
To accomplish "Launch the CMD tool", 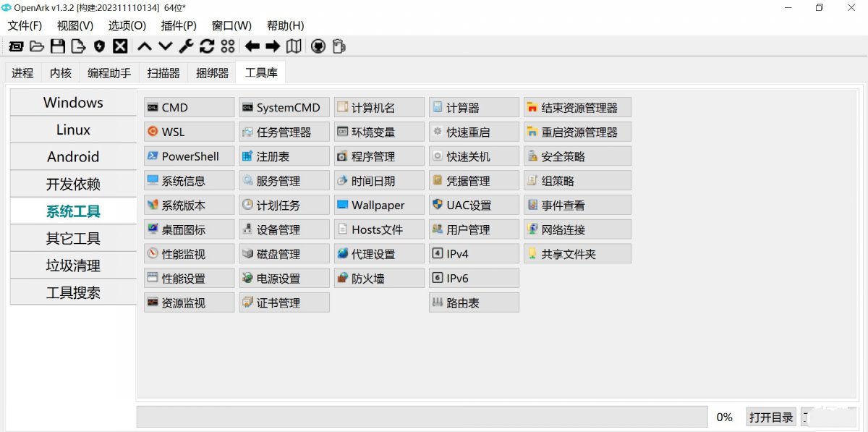I will click(190, 107).
